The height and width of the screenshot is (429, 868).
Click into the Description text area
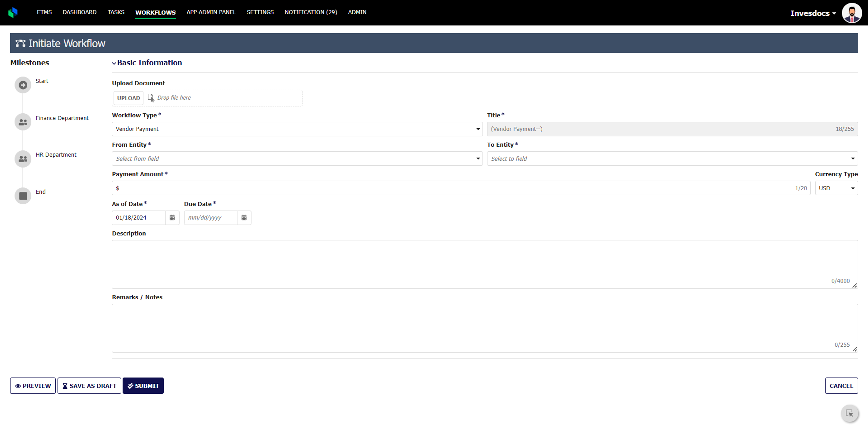point(485,265)
